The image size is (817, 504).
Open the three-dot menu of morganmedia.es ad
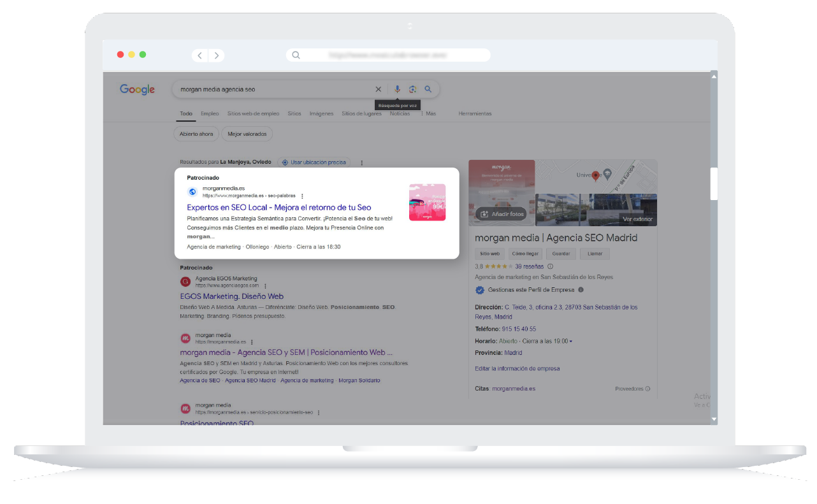click(x=302, y=196)
